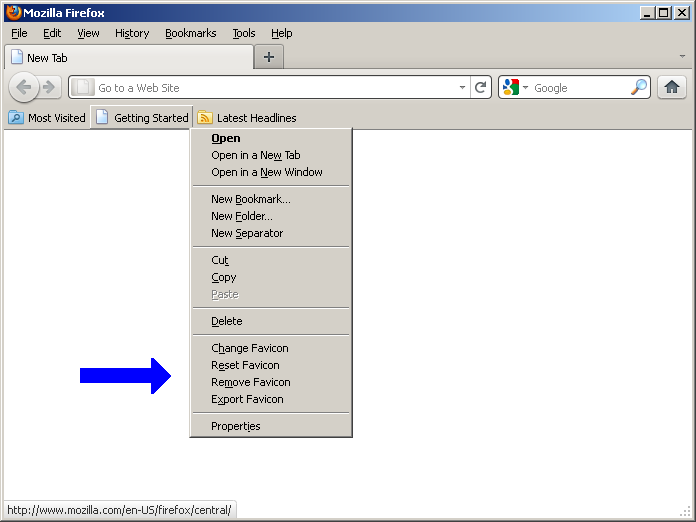Screen dimensions: 696x522
Task: Select Reset Favicon menu entry
Action: point(271,365)
